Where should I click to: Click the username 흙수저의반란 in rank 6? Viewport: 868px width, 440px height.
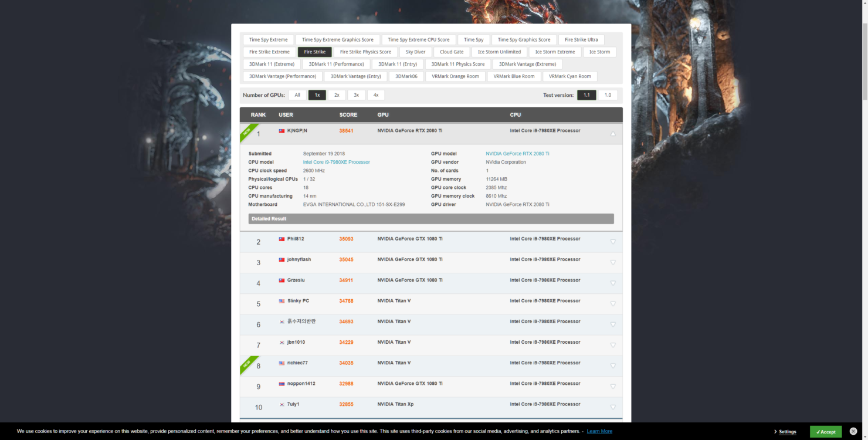(x=301, y=321)
